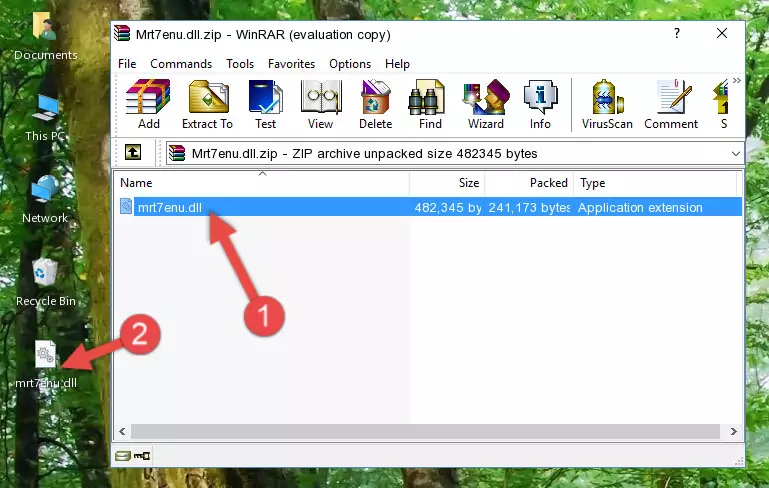The width and height of the screenshot is (769, 488).
Task: Select the Network desktop icon
Action: pos(45,200)
